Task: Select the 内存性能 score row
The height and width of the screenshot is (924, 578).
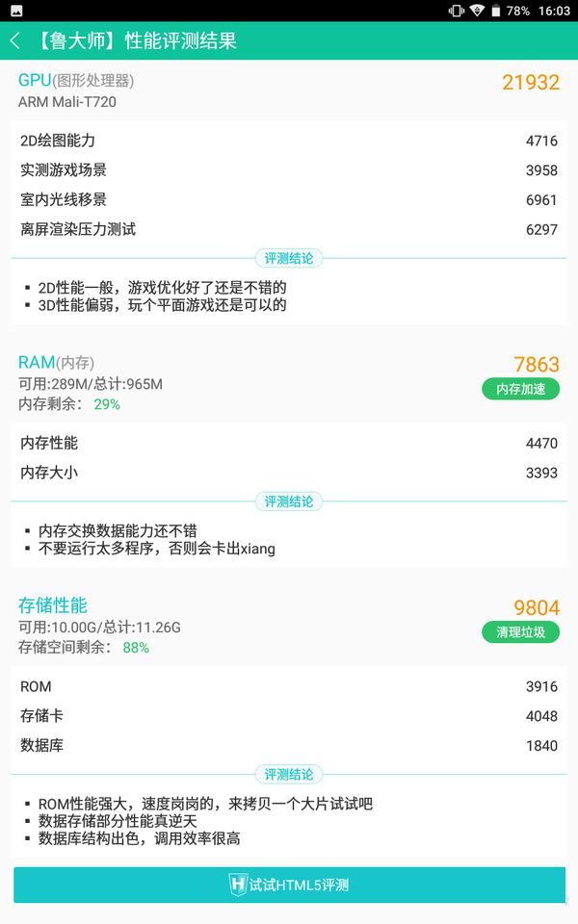Action: [289, 444]
